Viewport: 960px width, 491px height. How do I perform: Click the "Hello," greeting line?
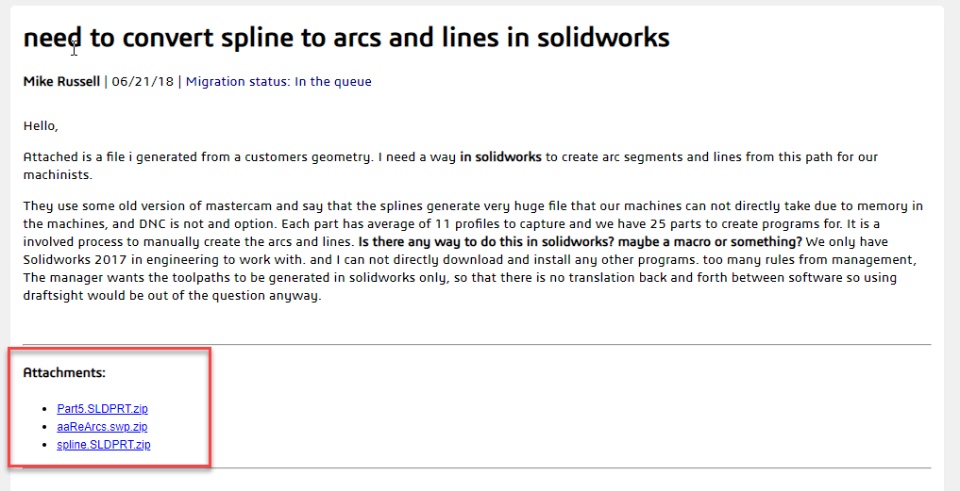pos(41,126)
